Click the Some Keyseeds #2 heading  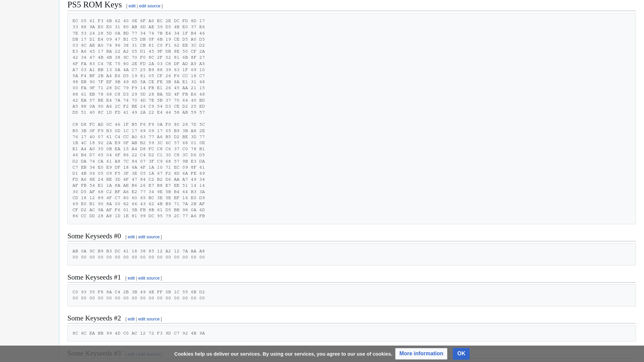(x=94, y=318)
